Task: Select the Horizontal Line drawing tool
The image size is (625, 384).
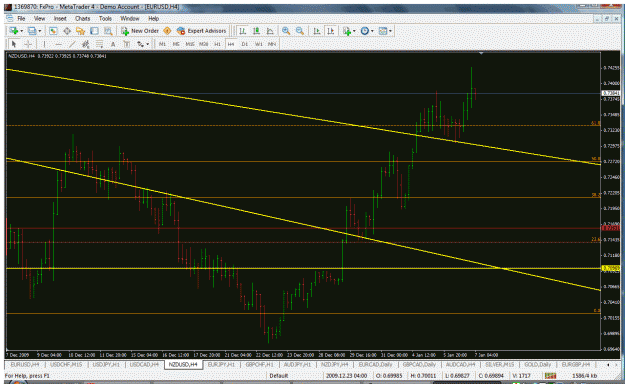Action: pyautogui.click(x=59, y=44)
